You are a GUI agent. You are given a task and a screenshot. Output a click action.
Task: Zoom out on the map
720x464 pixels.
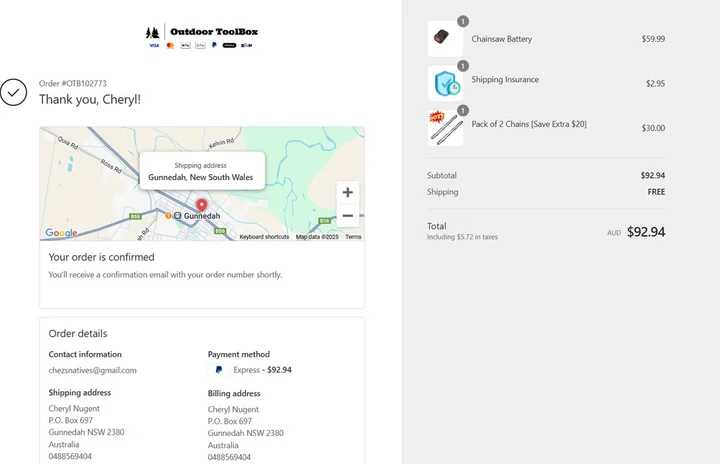tap(347, 215)
